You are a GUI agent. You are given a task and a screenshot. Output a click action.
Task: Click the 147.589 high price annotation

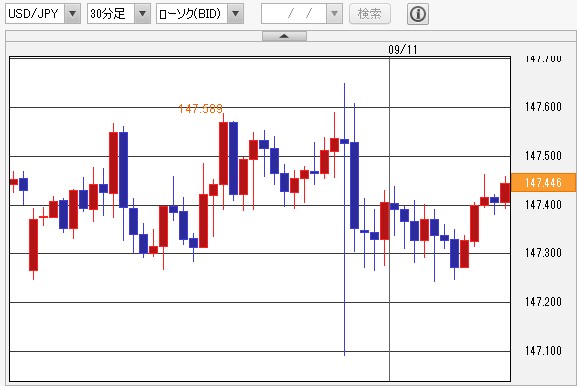pos(201,109)
